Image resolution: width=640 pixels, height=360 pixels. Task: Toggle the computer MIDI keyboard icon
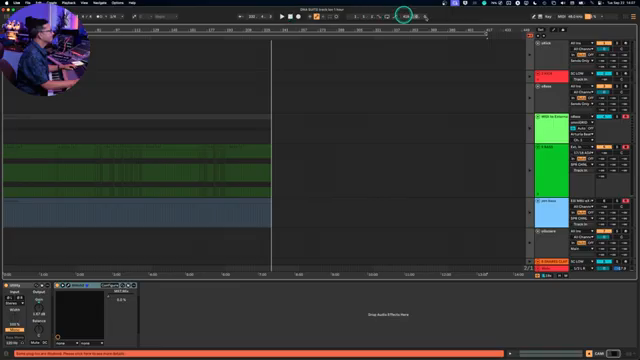pyautogui.click(x=540, y=17)
